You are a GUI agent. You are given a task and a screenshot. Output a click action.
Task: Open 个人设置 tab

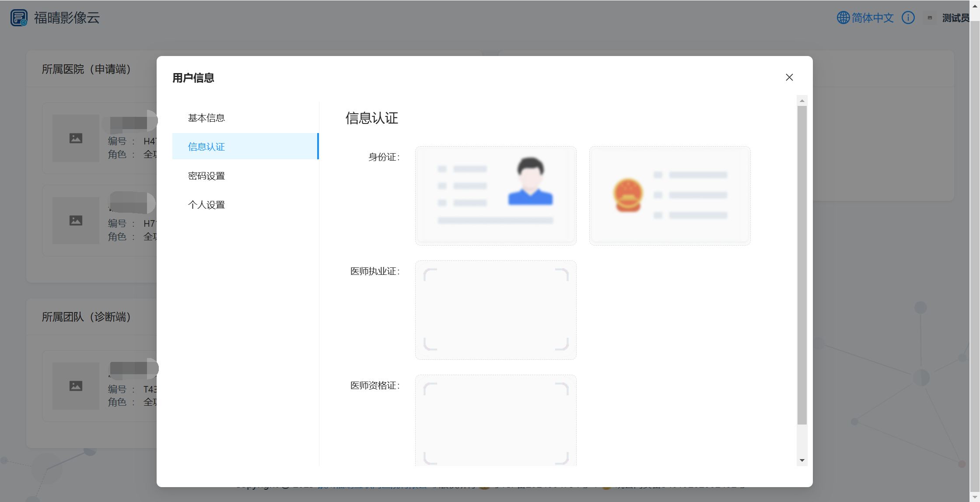(x=206, y=205)
